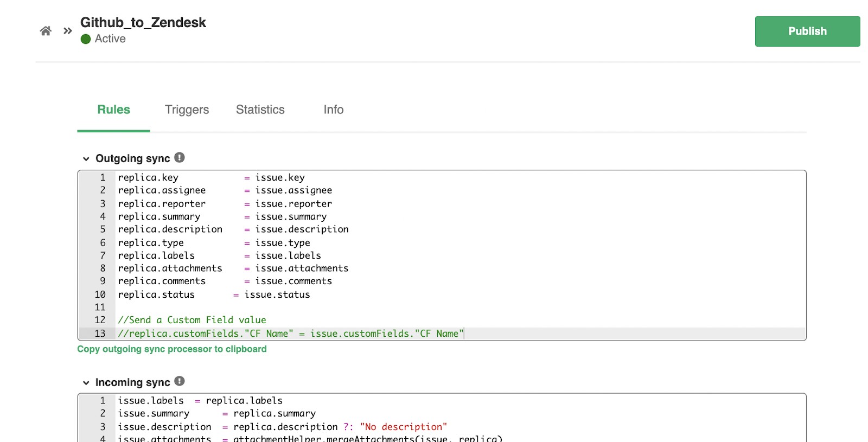The image size is (868, 442).
Task: Open the Statistics tab
Action: pyautogui.click(x=260, y=110)
